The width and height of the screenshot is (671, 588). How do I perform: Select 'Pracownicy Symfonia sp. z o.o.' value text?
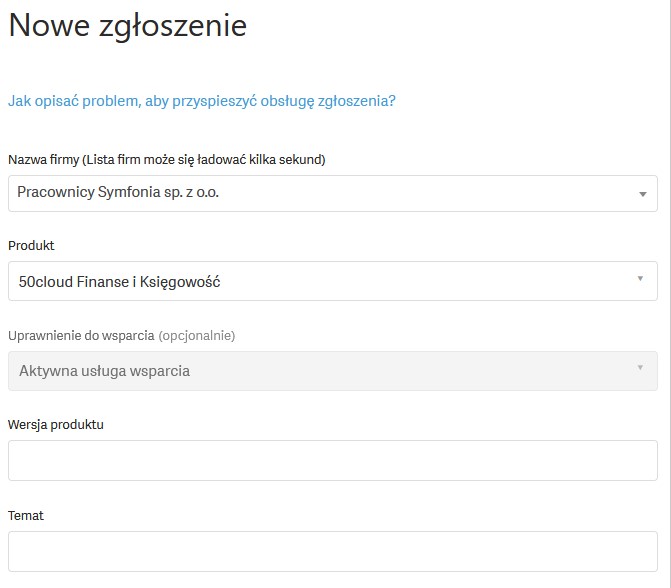118,192
